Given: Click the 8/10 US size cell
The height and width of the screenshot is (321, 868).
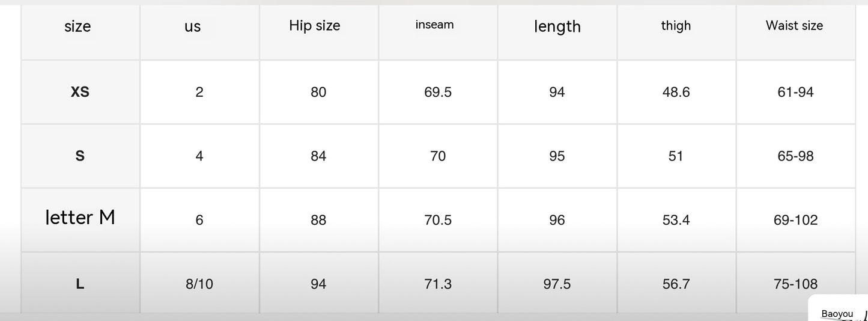Looking at the screenshot, I should tap(199, 284).
